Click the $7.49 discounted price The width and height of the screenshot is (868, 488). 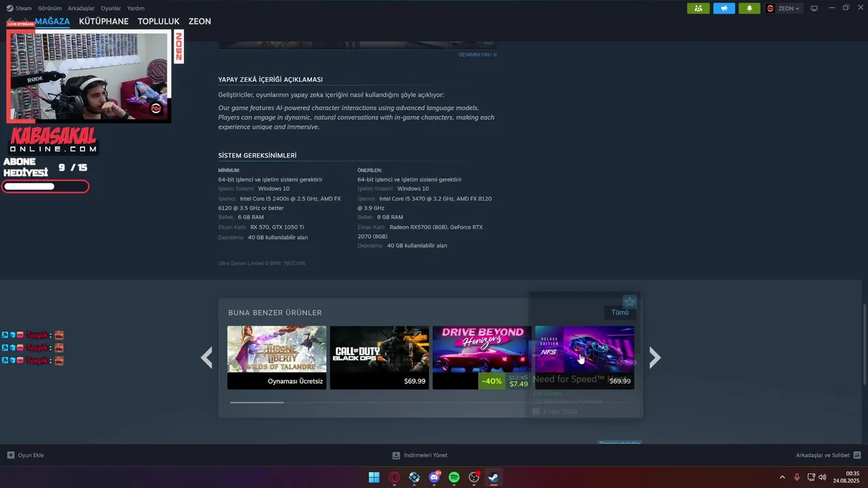click(x=519, y=384)
